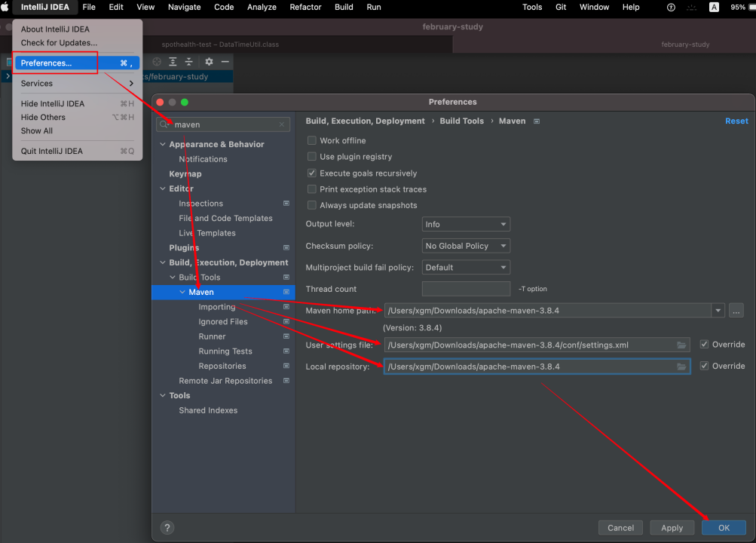Click the project icon beside Runner row
Image resolution: width=756 pixels, height=543 pixels.
click(x=286, y=336)
